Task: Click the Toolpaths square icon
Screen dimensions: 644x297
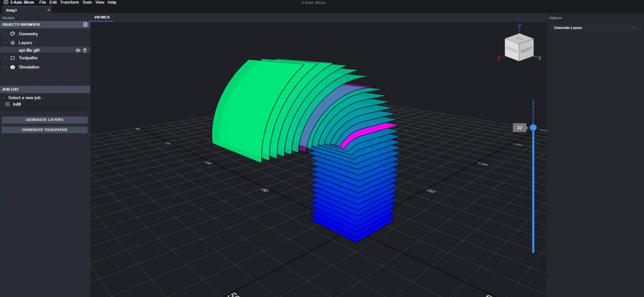Action: pos(12,58)
